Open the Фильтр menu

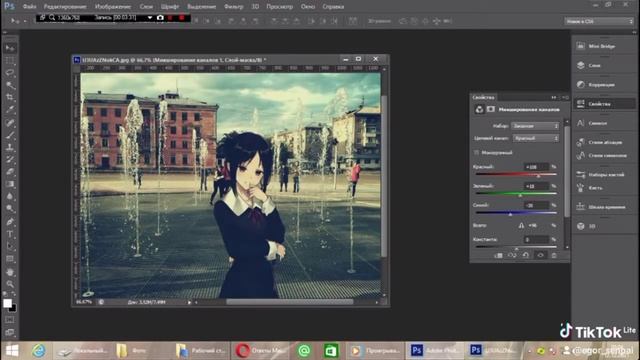(233, 7)
